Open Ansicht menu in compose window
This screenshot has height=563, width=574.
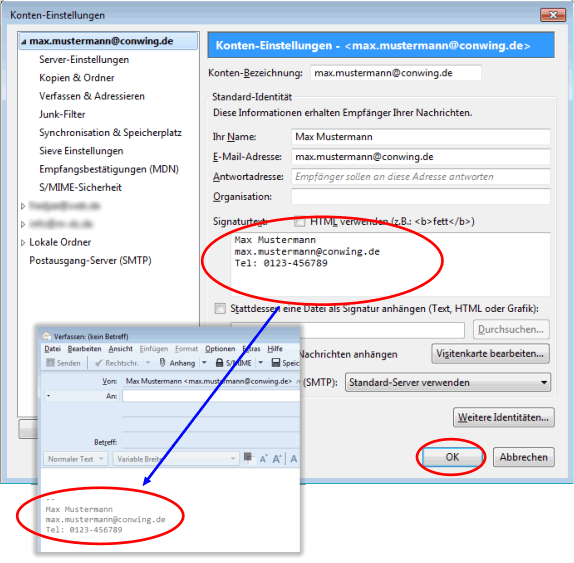pos(120,349)
